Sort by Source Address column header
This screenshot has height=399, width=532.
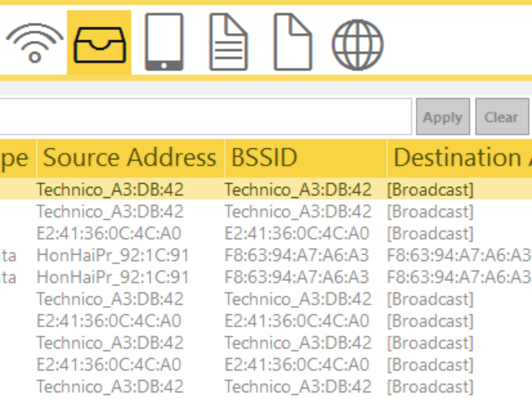129,158
